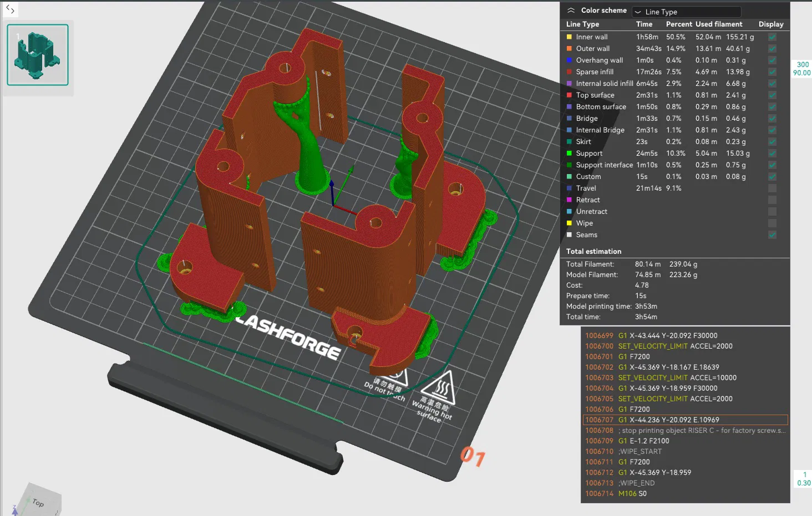Click the Internal solid infill label

[605, 84]
